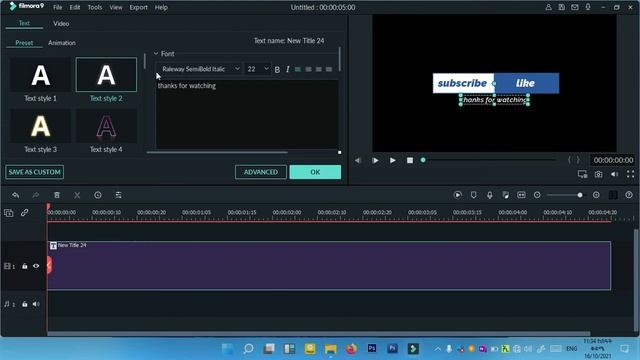
Task: Open the View menu
Action: click(116, 7)
